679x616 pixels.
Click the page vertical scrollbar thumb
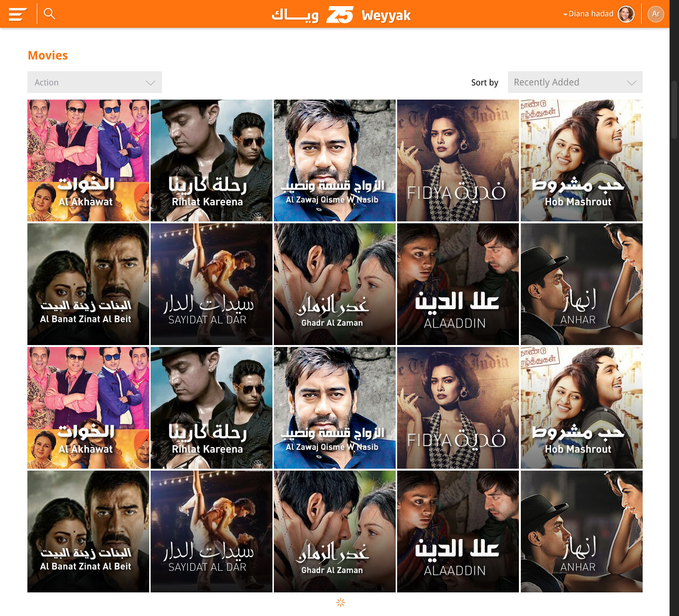point(674,110)
